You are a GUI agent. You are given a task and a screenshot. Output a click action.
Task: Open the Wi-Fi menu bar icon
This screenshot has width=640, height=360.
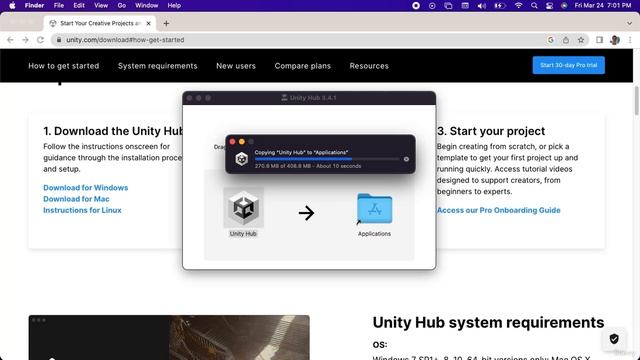pyautogui.click(x=518, y=6)
